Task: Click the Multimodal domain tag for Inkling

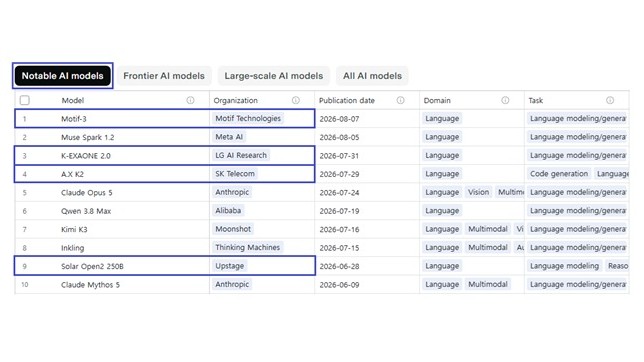Action: (x=488, y=247)
